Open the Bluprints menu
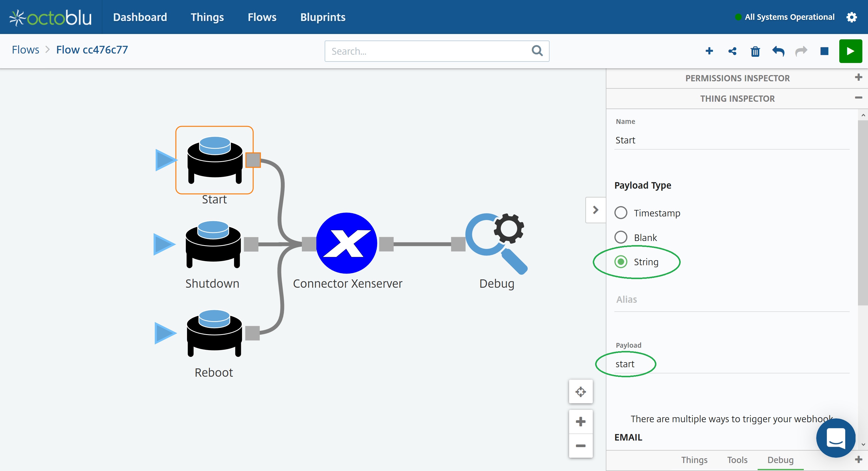868x471 pixels. [323, 17]
